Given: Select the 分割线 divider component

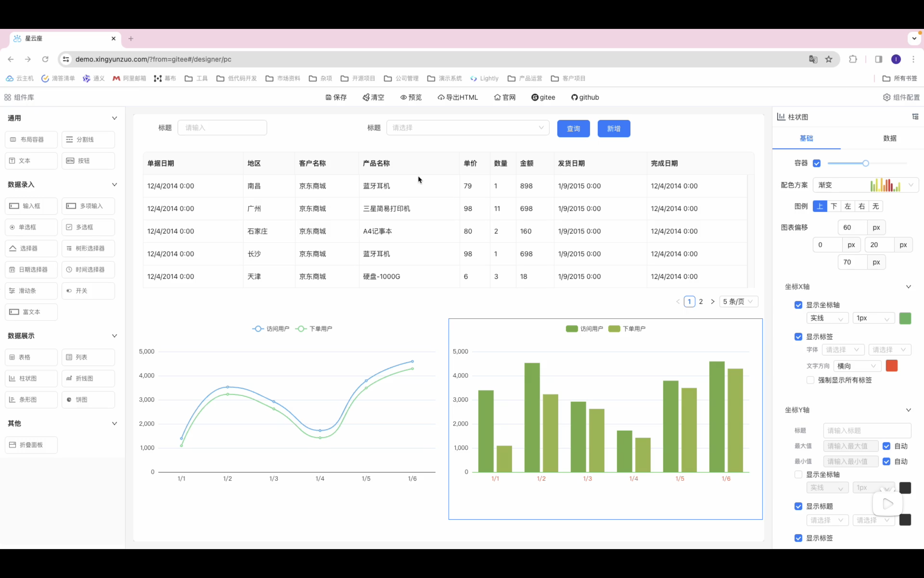Looking at the screenshot, I should coord(88,140).
